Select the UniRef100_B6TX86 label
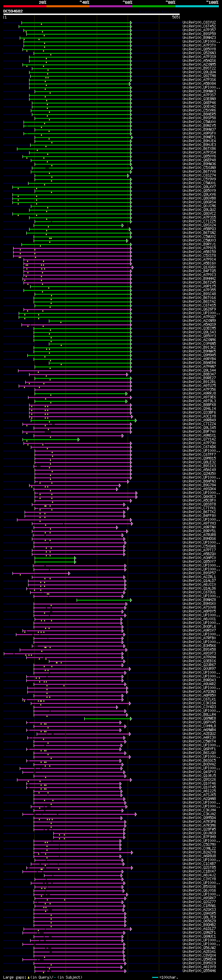The height and width of the screenshot is (980, 222). pos(199,149)
